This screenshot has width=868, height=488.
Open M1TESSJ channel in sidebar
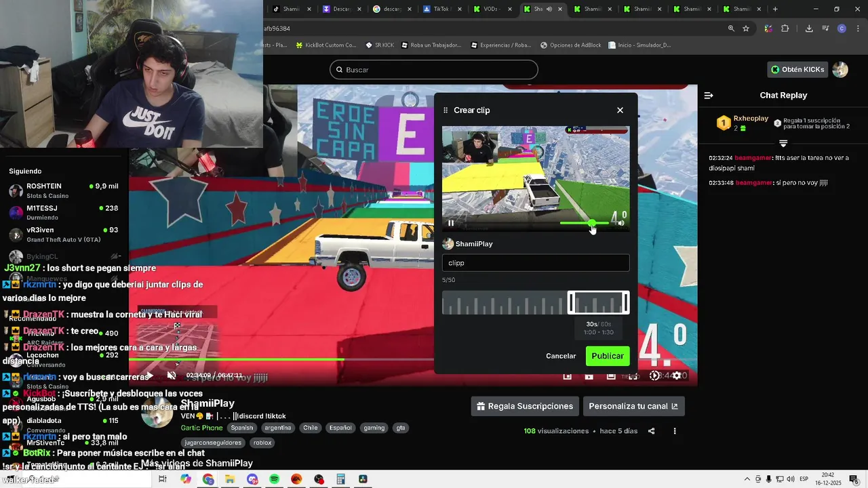(x=64, y=212)
